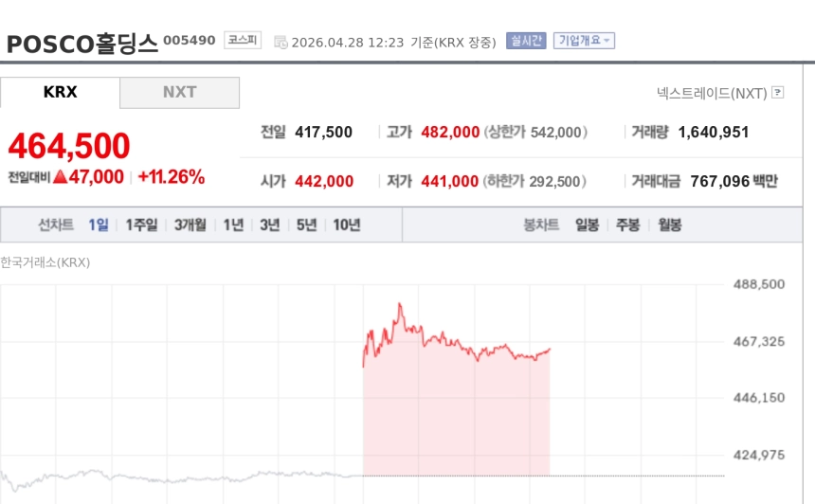
Task: Click the NXT help question-mark icon
Action: pos(778,93)
